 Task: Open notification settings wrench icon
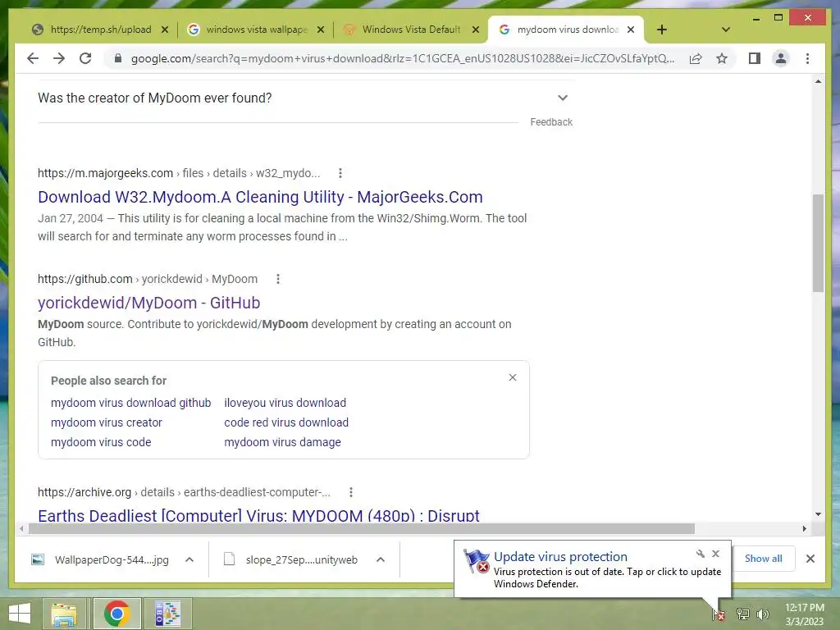click(x=701, y=554)
